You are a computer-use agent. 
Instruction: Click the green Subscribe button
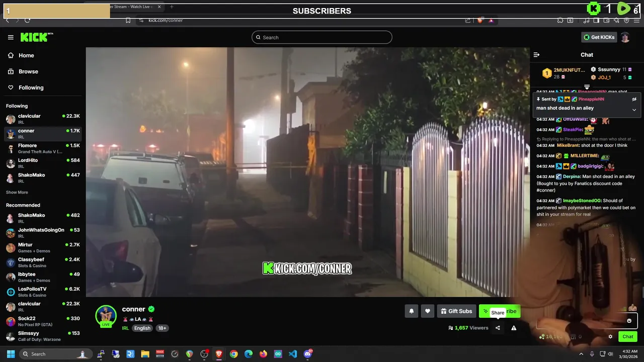(500, 311)
